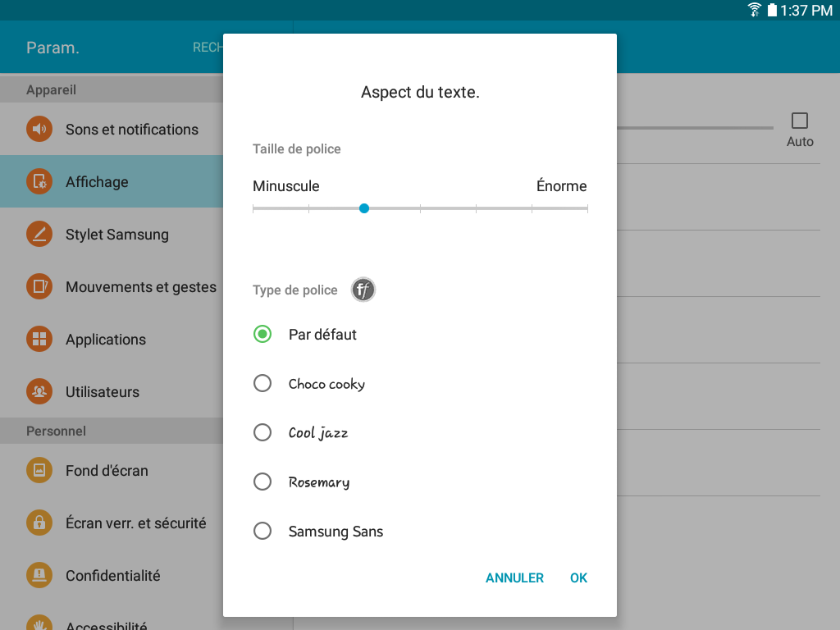Click the Minuscule label
The width and height of the screenshot is (840, 630).
286,186
